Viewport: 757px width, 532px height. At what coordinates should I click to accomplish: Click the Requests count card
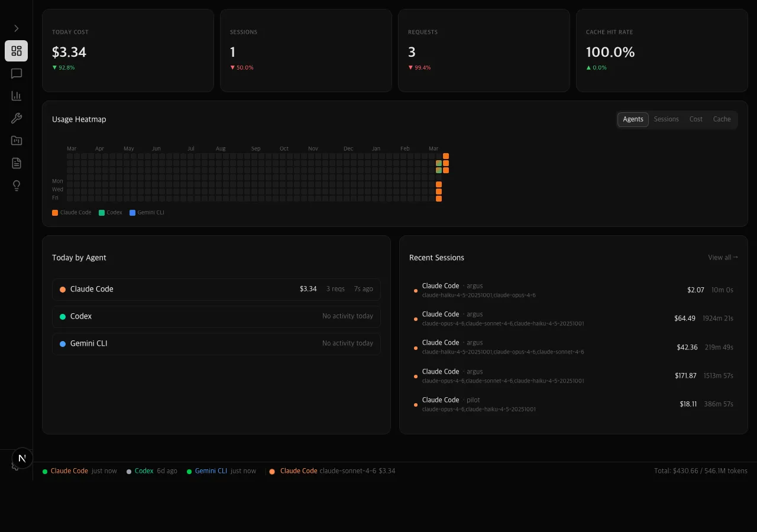pos(484,50)
